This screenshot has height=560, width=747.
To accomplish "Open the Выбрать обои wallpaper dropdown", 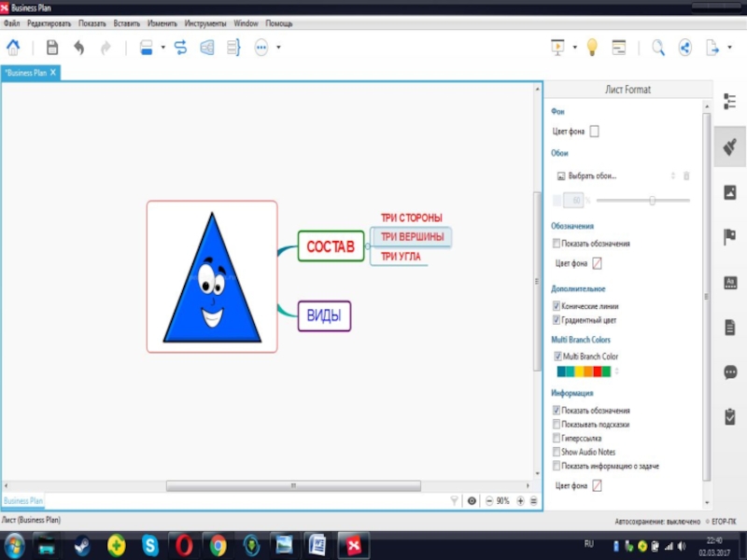I will point(616,175).
